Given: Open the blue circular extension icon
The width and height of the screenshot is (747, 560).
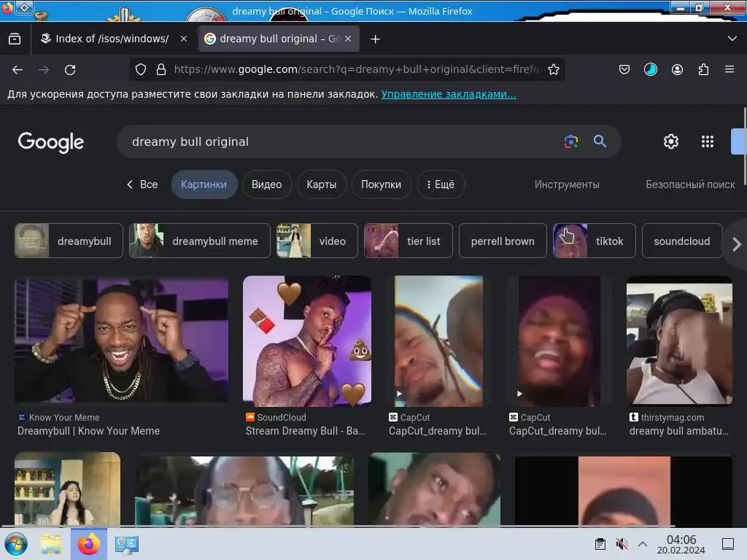Looking at the screenshot, I should [x=650, y=69].
